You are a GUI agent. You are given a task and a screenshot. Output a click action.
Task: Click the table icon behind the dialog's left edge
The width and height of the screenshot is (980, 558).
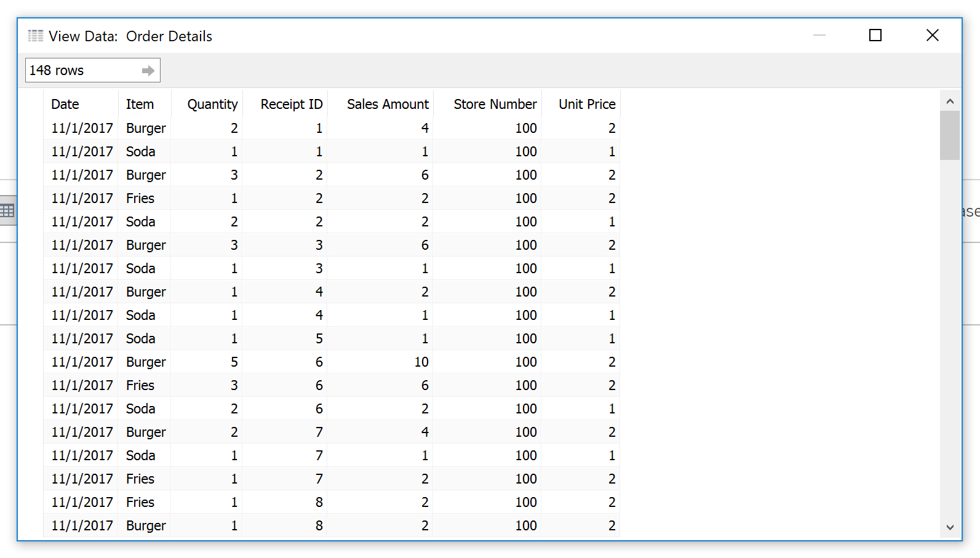pos(7,210)
